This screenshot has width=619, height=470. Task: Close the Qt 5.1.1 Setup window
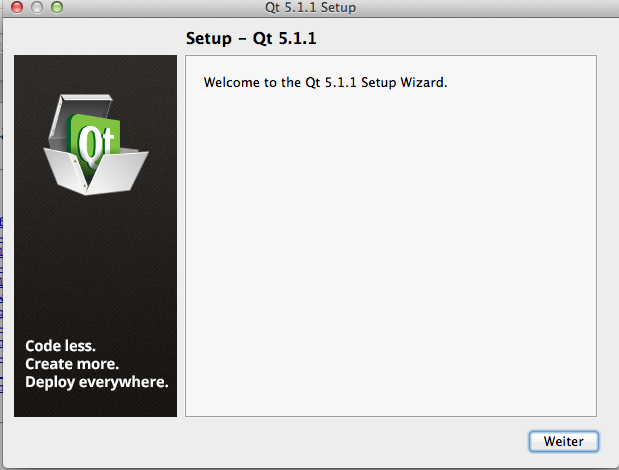(16, 8)
